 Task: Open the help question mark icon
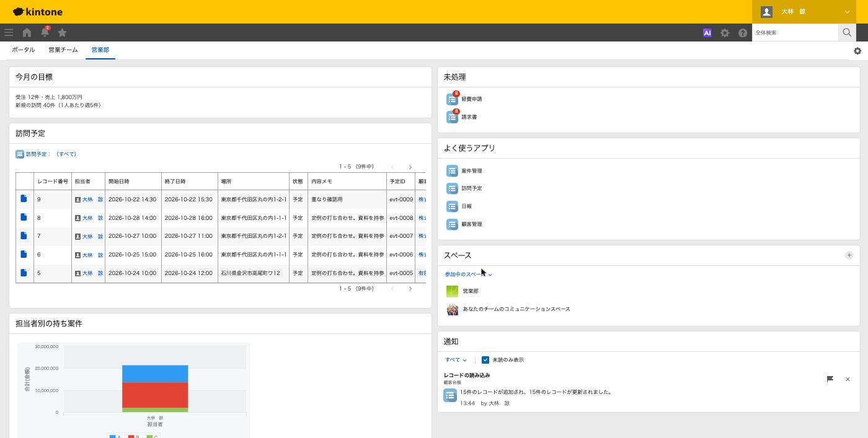[743, 33]
